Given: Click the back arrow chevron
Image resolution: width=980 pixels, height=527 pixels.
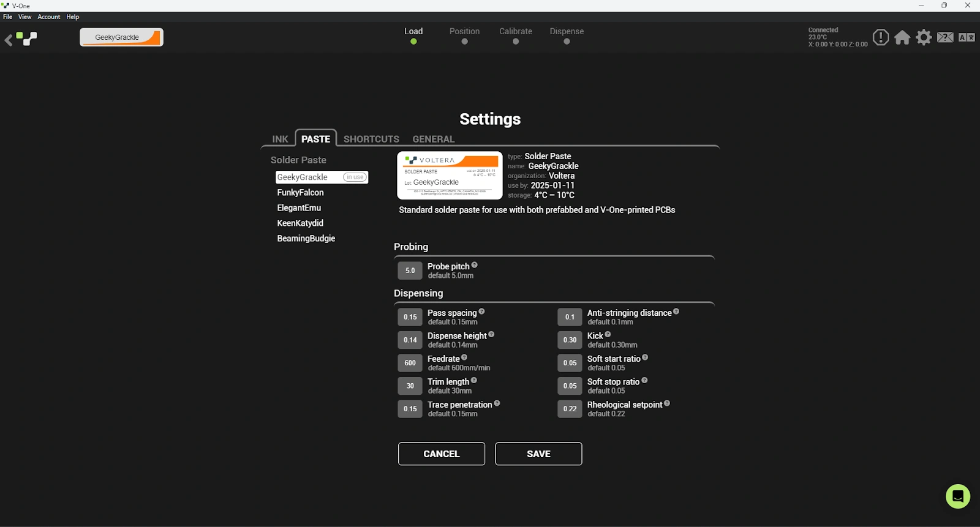Looking at the screenshot, I should click(x=9, y=40).
